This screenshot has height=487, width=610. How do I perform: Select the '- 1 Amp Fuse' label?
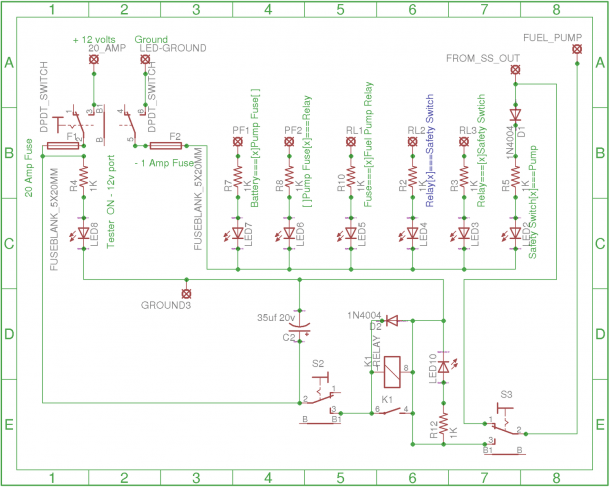164,163
